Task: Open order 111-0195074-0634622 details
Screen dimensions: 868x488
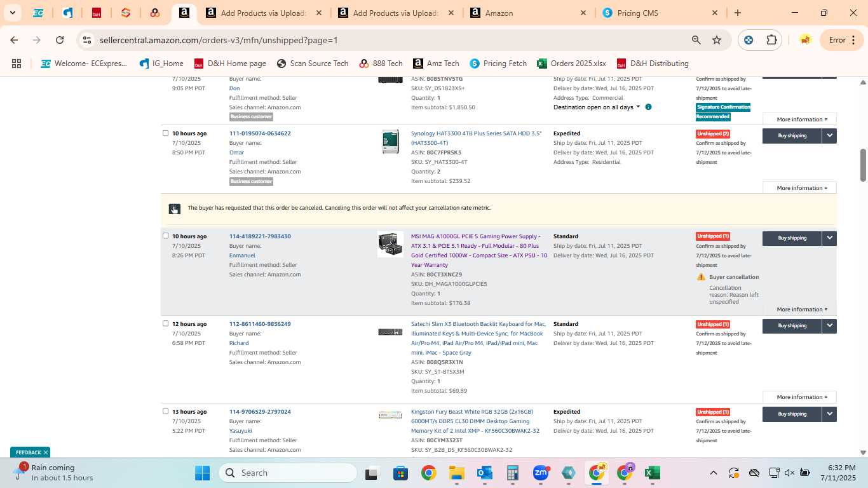Action: pos(260,133)
